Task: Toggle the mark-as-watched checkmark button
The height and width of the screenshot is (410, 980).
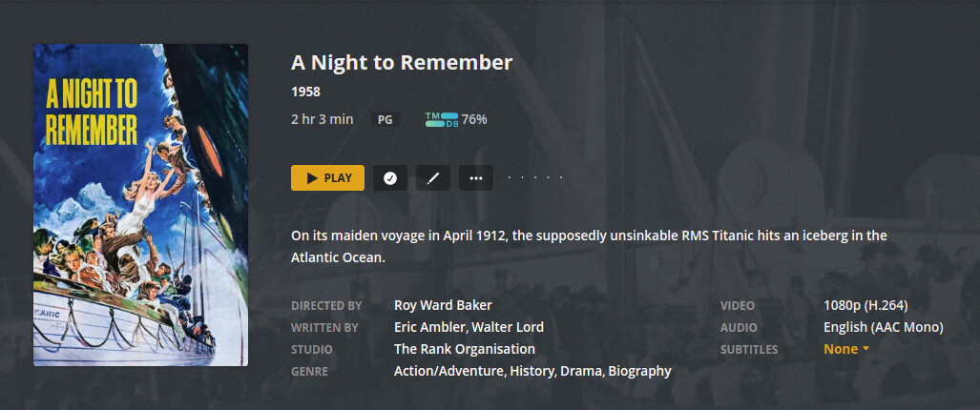Action: tap(389, 177)
